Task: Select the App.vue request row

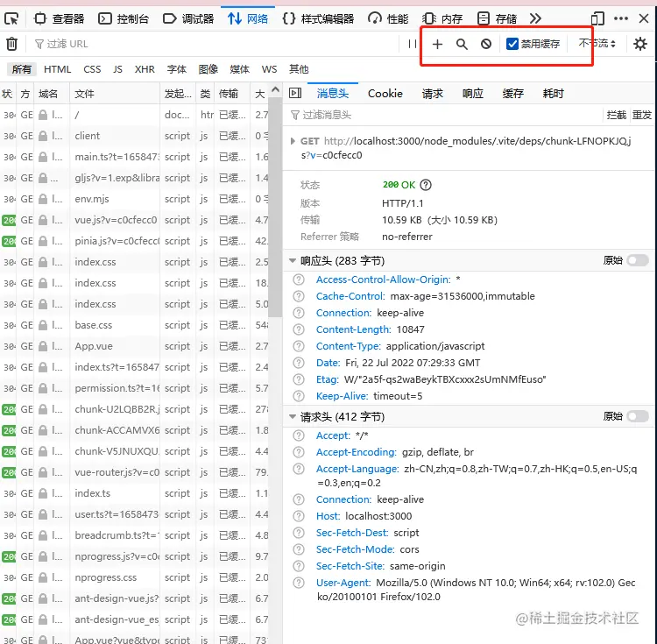Action: [x=134, y=346]
